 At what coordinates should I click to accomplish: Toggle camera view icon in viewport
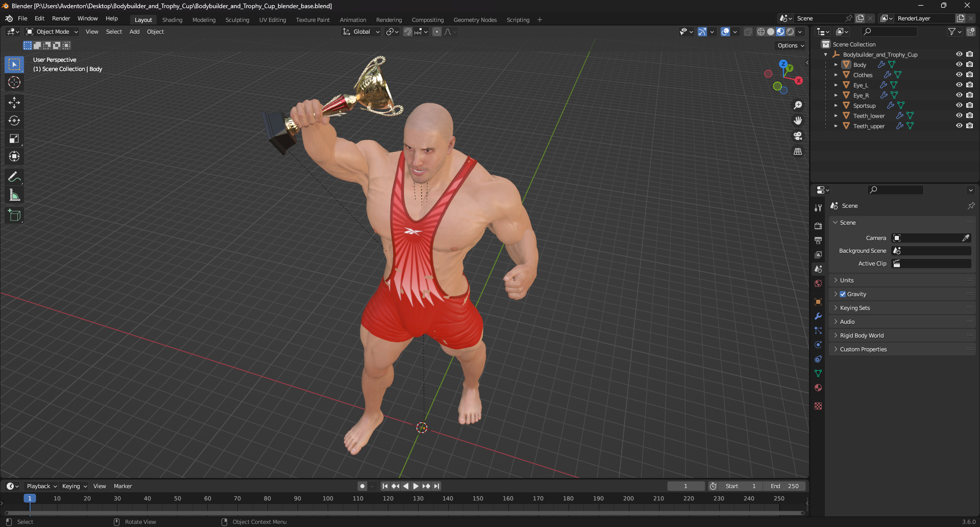pyautogui.click(x=798, y=136)
